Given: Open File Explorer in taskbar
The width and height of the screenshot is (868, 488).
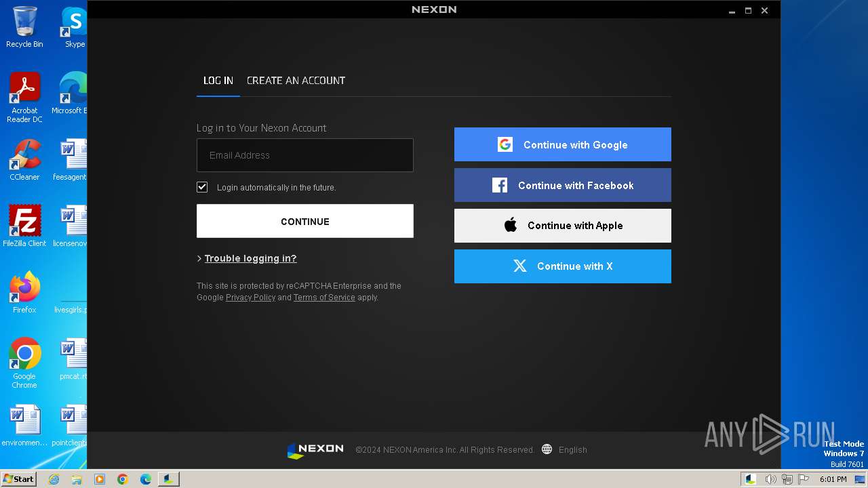Looking at the screenshot, I should (x=77, y=479).
